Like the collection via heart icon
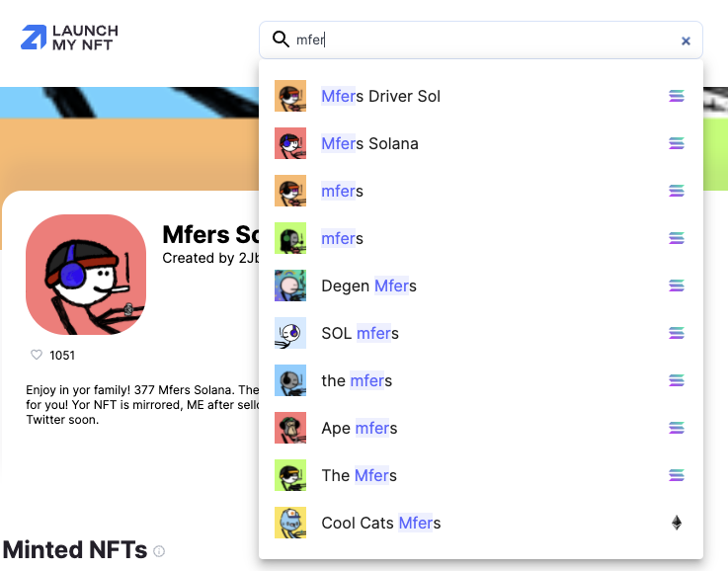The image size is (728, 571). [37, 355]
